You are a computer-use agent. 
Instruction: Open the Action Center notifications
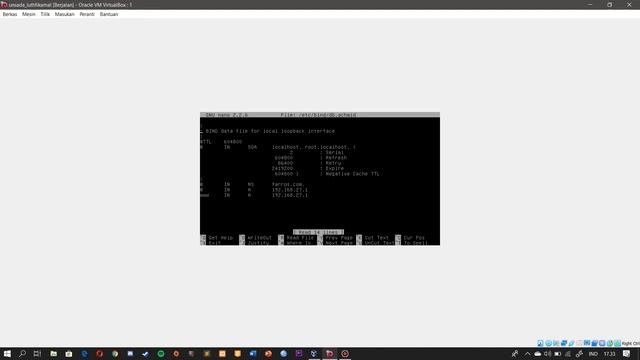point(627,354)
